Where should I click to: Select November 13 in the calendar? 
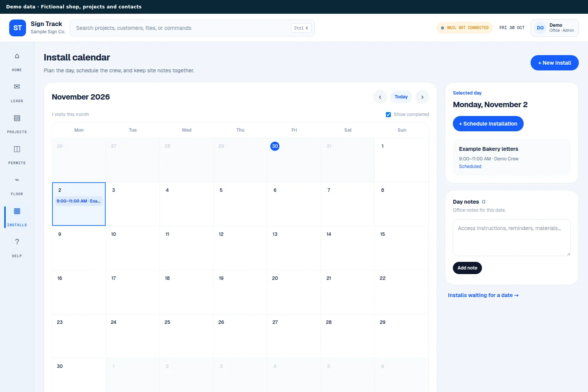click(294, 248)
